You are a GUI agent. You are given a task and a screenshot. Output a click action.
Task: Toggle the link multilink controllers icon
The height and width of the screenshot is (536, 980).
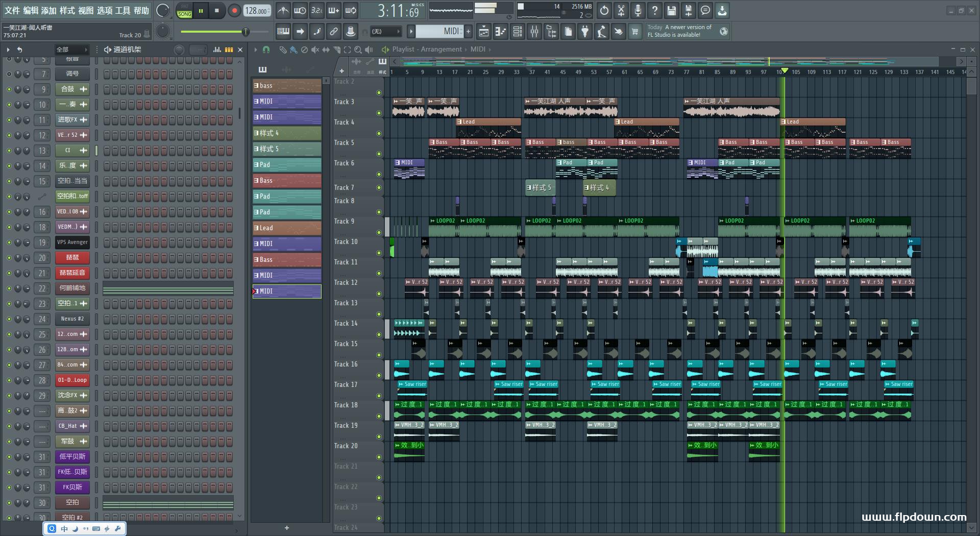pyautogui.click(x=334, y=32)
